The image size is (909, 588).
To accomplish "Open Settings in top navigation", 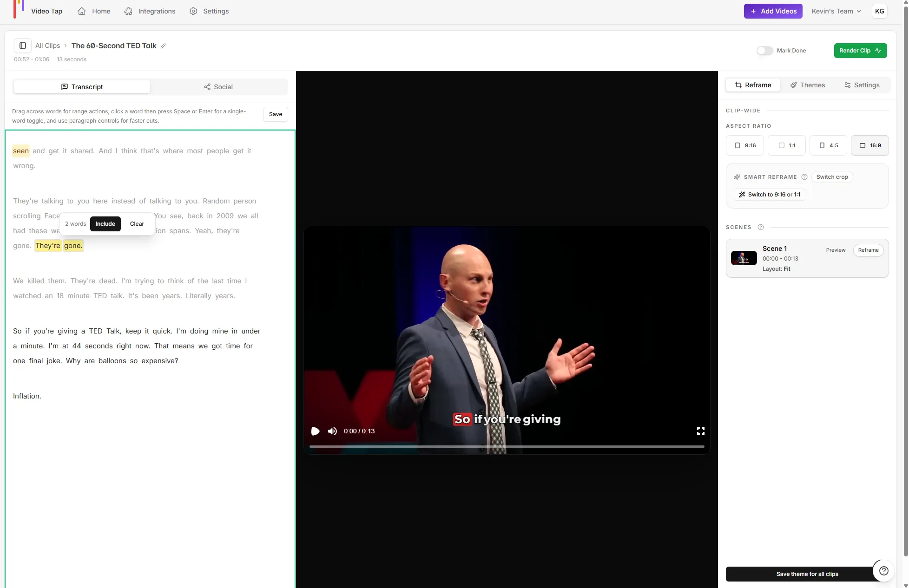I will 209,11.
